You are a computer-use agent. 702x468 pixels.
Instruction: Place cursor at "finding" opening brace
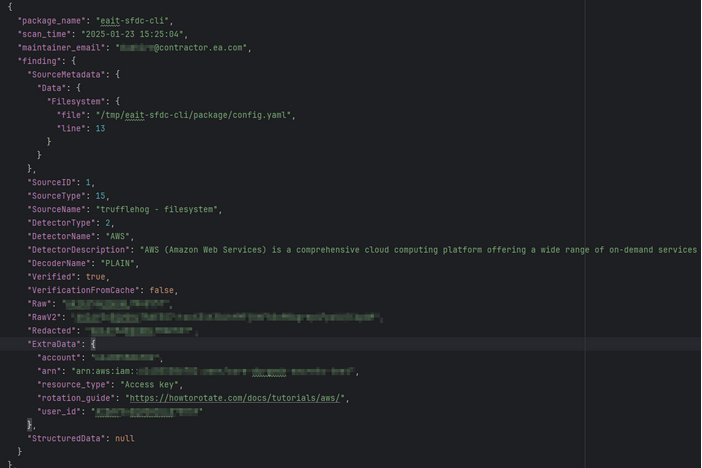tap(73, 61)
